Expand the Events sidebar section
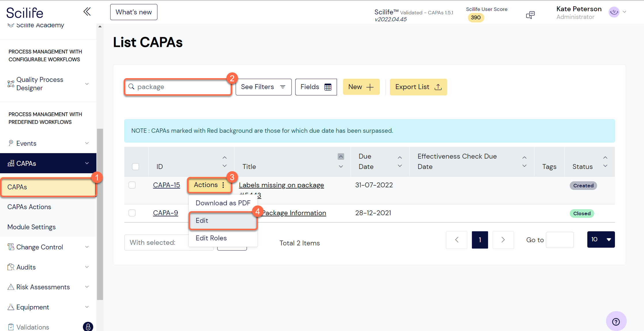 tap(87, 143)
